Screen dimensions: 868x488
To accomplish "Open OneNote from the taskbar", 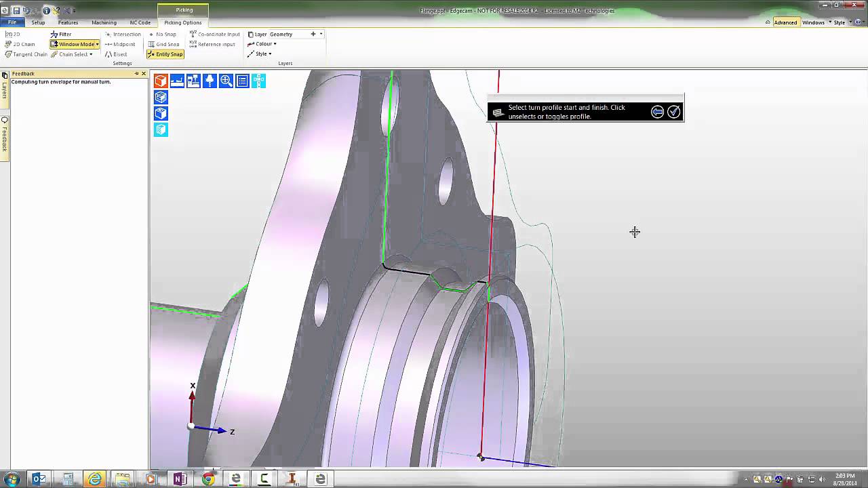I will point(180,479).
